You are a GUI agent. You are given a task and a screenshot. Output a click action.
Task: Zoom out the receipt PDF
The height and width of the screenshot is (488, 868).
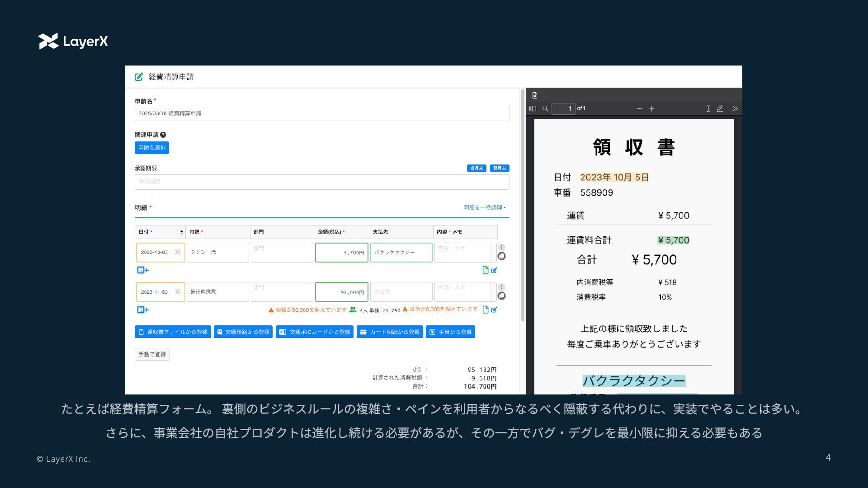639,108
